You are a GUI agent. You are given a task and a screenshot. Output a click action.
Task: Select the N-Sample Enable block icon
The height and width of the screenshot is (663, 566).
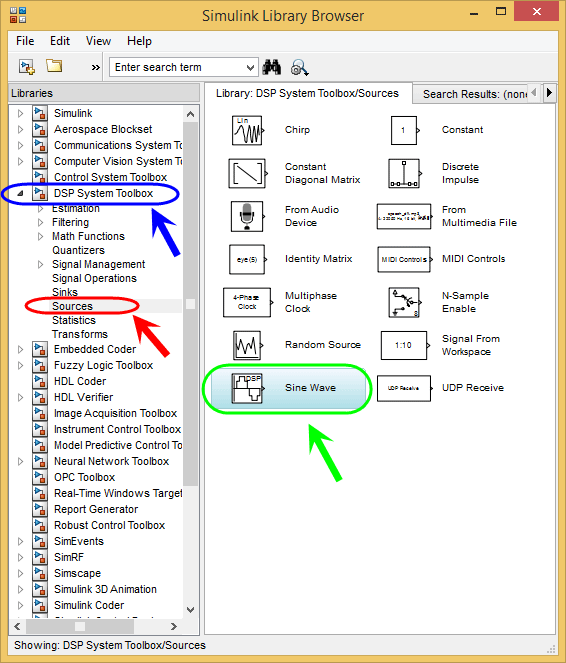[405, 302]
